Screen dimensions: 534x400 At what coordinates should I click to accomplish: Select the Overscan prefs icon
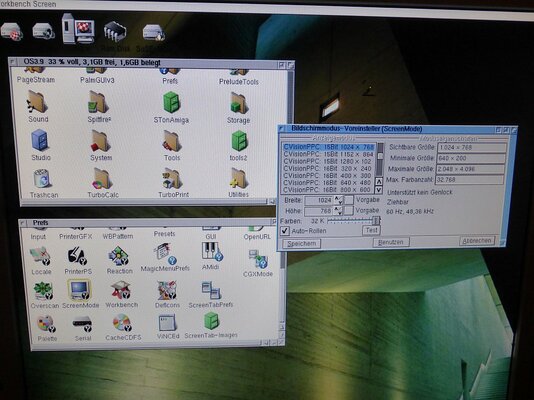click(x=43, y=291)
